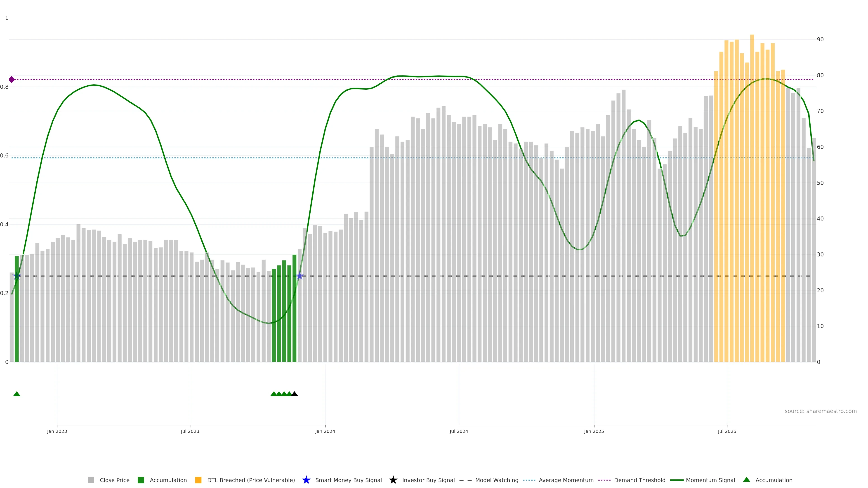
Task: Click the black Investor Buy star legend icon
Action: [x=393, y=480]
